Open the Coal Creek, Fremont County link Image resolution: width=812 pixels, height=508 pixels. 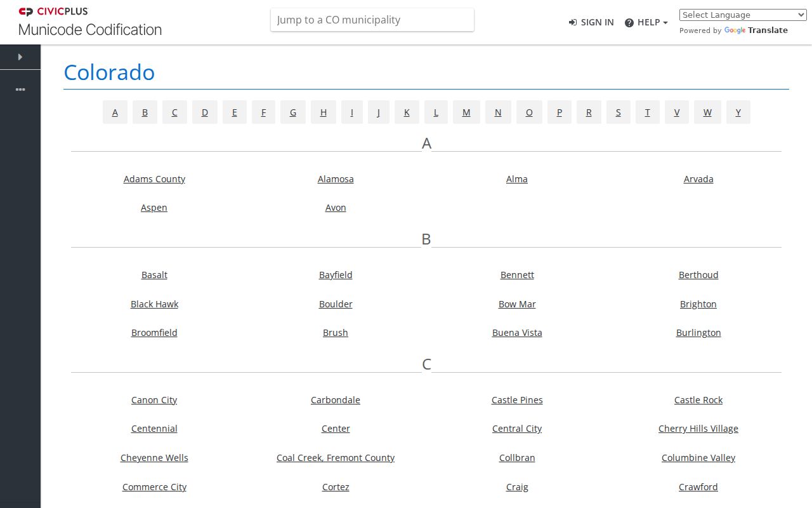pyautogui.click(x=336, y=458)
